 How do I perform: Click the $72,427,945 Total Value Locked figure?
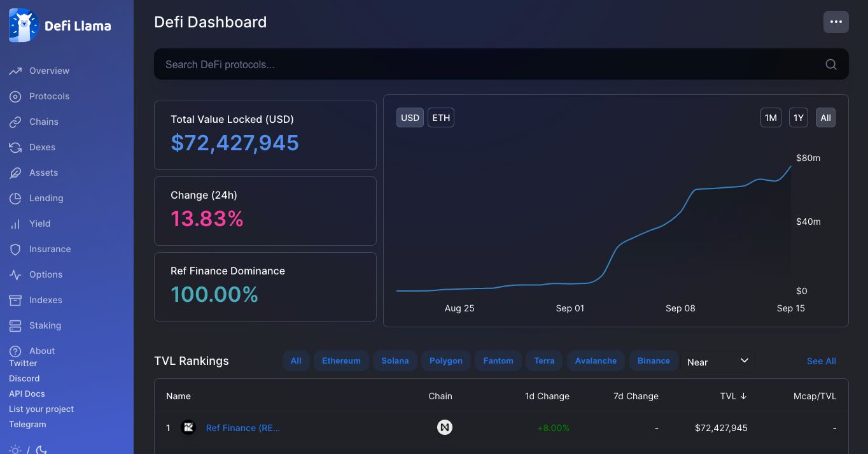(235, 143)
